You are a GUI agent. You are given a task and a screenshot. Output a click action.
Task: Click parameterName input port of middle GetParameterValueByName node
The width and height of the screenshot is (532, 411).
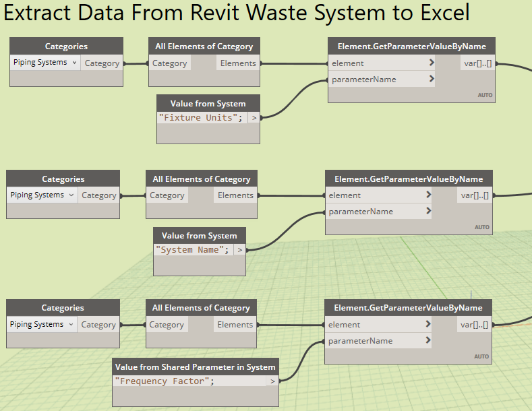tap(378, 212)
